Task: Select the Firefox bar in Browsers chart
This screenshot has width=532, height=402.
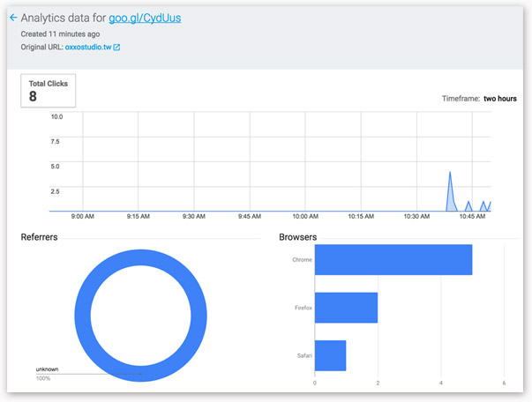Action: tap(346, 308)
